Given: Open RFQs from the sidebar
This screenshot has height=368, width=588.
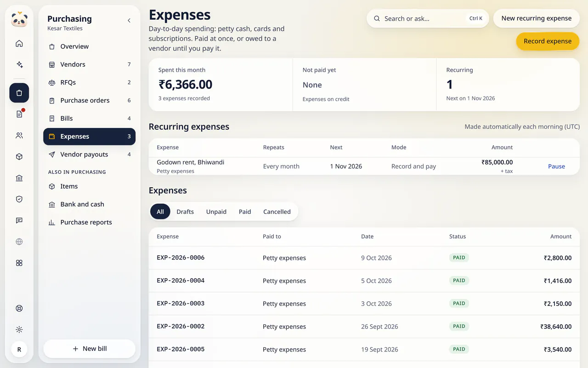Looking at the screenshot, I should 89,82.
